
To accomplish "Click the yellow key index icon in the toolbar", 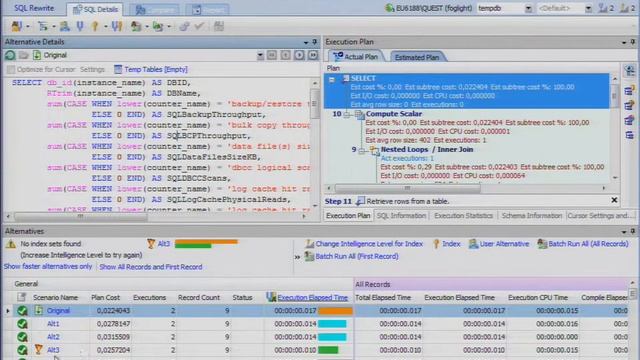I will tap(95, 27).
